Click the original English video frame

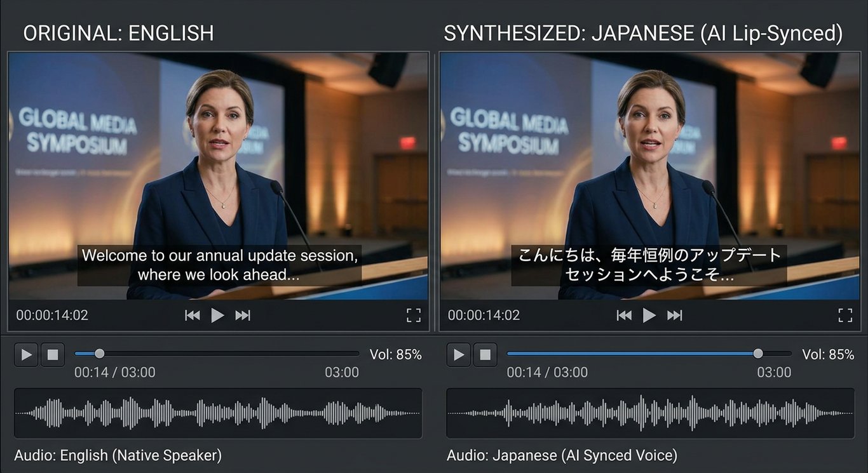(218, 176)
